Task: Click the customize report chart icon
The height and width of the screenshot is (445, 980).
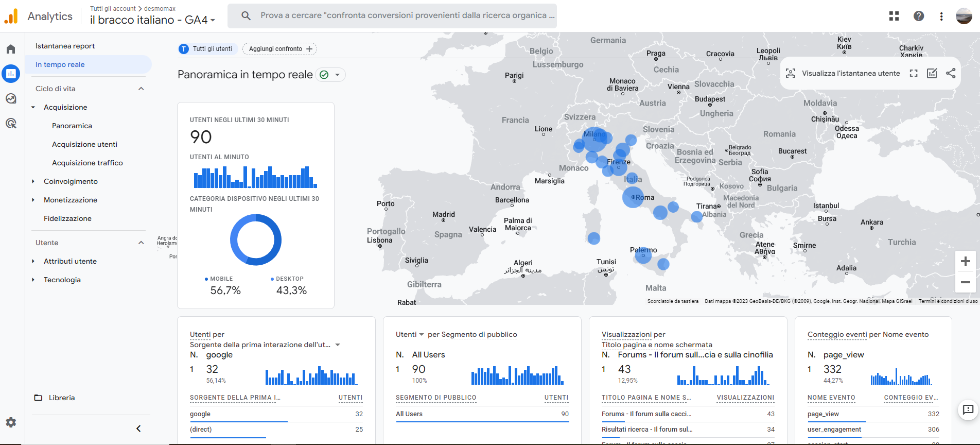Action: pos(932,73)
